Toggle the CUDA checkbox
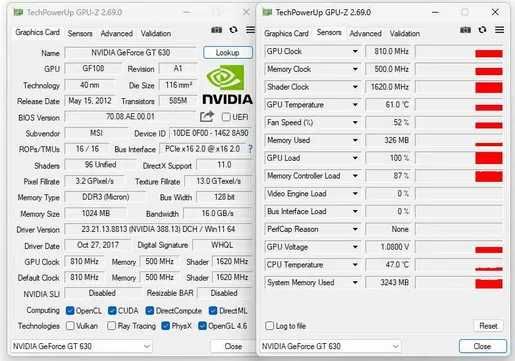 [112, 311]
